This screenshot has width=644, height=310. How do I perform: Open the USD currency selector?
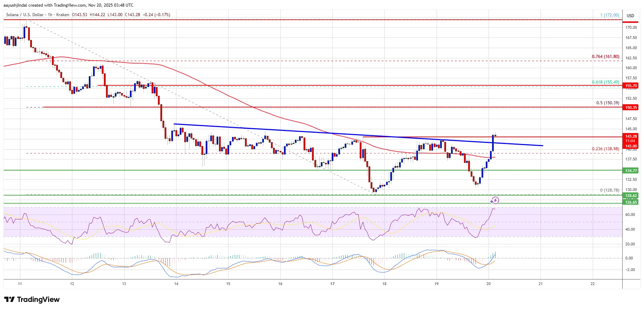click(x=630, y=15)
